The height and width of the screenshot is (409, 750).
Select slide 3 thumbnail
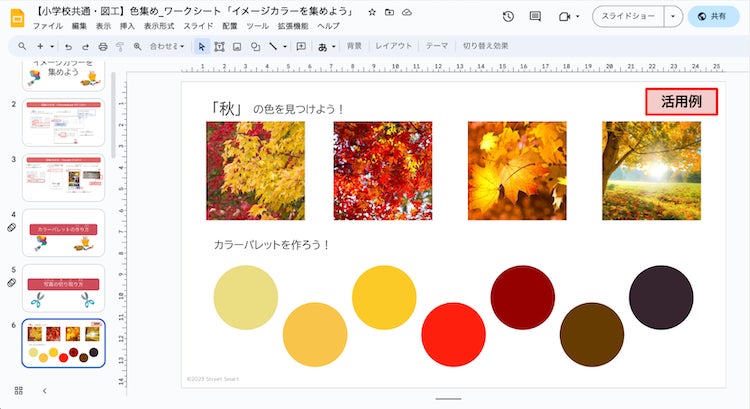[63, 177]
